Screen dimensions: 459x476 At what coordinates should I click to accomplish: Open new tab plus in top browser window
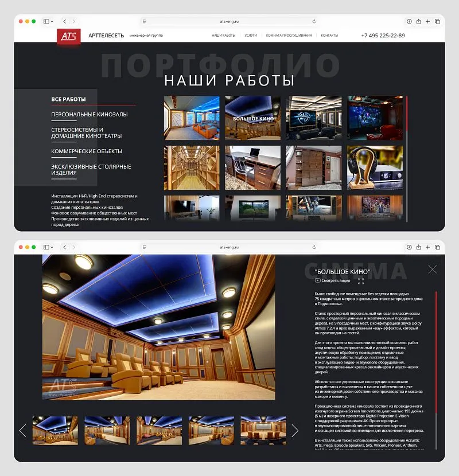[x=427, y=21]
